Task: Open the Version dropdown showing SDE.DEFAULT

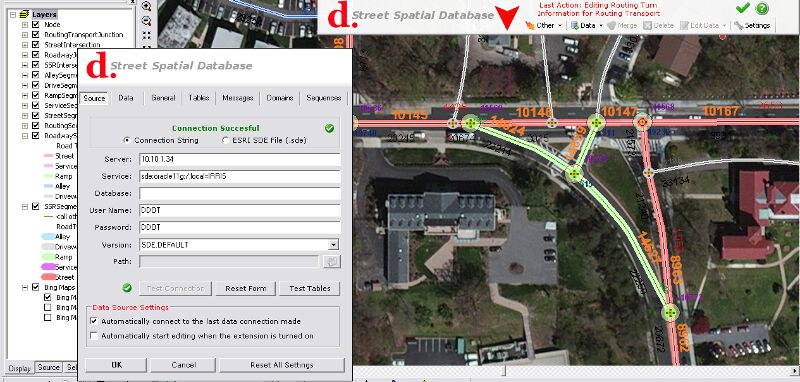Action: 333,245
